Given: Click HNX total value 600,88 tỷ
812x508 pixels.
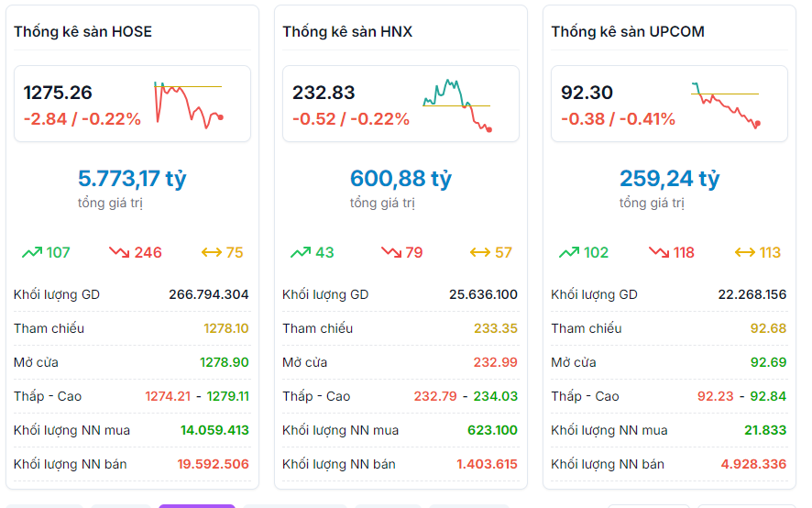Looking at the screenshot, I should [x=401, y=178].
